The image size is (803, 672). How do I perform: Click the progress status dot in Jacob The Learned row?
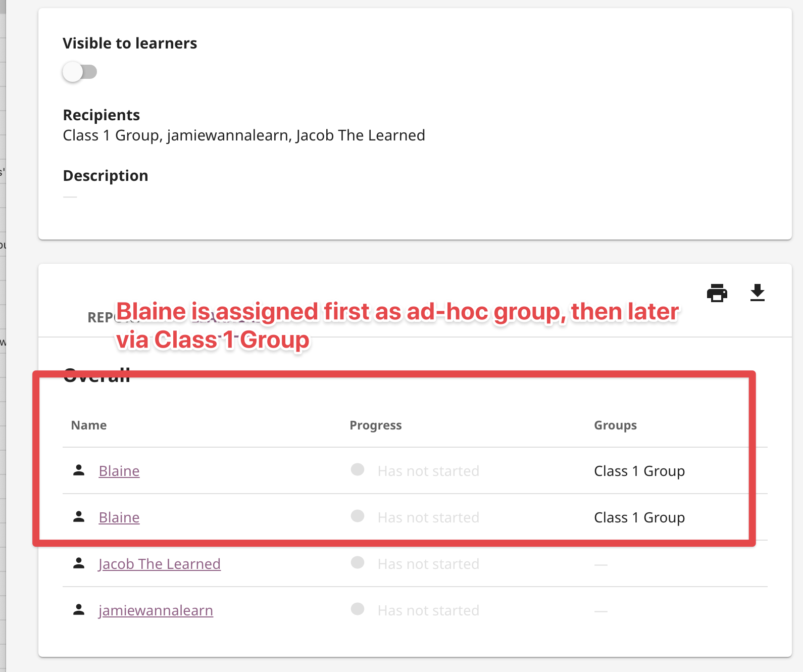pos(358,562)
